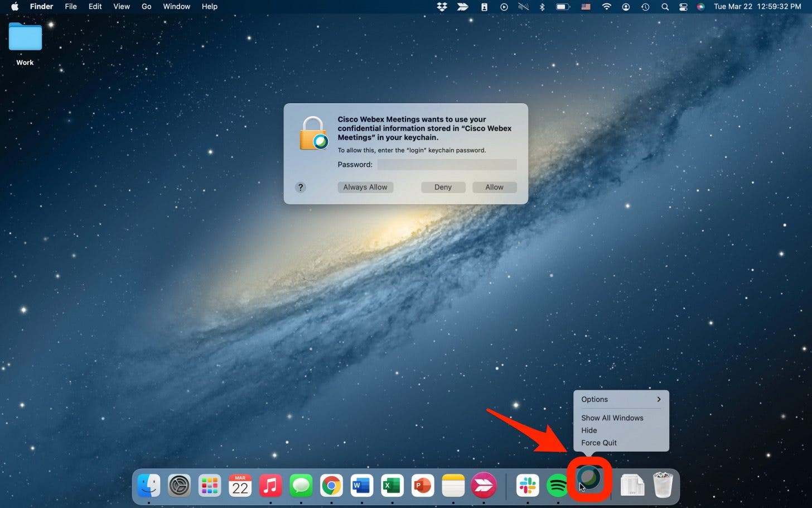Open the Dropbox menu bar icon
This screenshot has height=508, width=812.
(442, 7)
